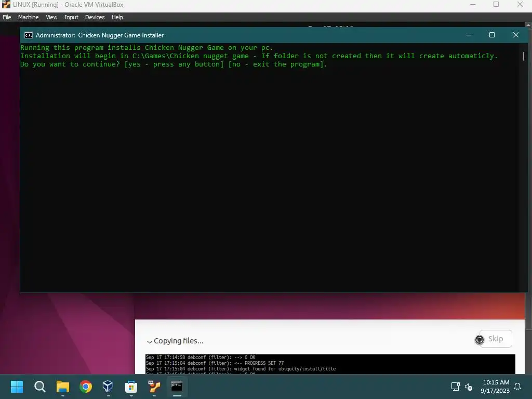Open the Input menu
The width and height of the screenshot is (532, 399).
[x=71, y=17]
